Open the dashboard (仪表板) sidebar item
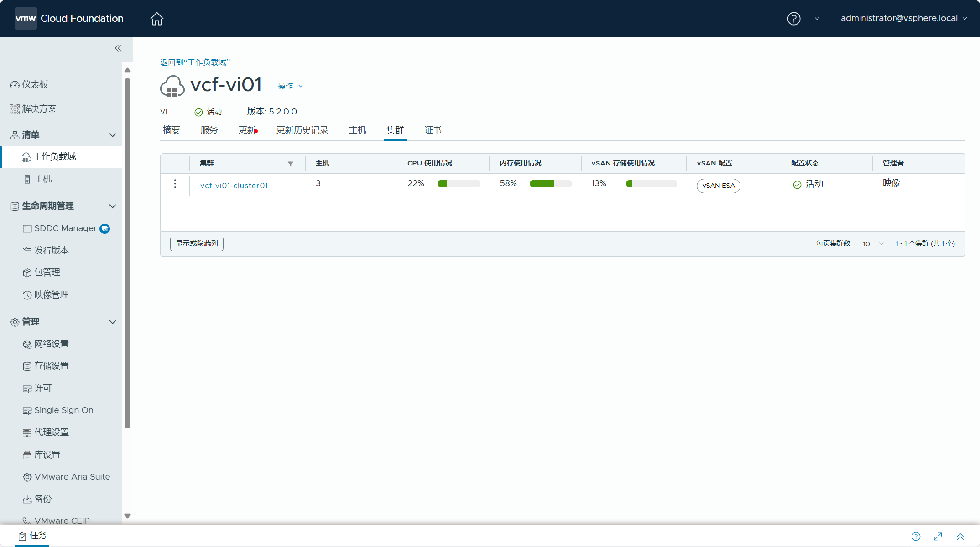This screenshot has width=980, height=547. [35, 84]
